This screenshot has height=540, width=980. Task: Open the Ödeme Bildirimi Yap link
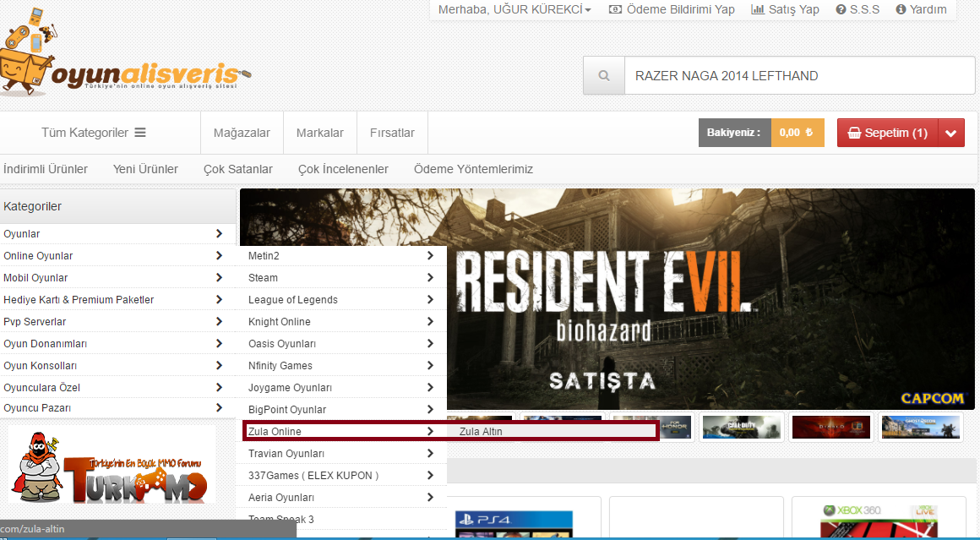click(672, 9)
